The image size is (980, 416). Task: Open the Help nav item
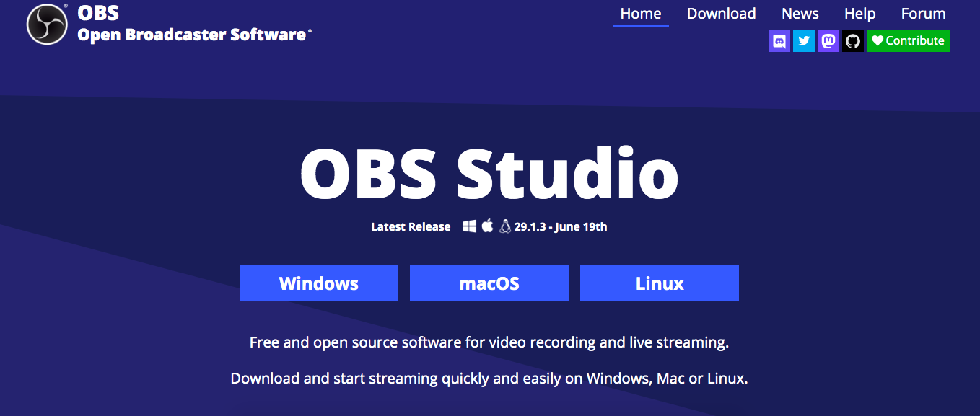click(x=859, y=14)
